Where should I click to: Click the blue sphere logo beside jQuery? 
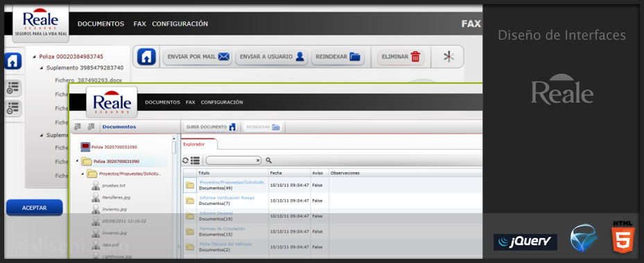pyautogui.click(x=584, y=238)
